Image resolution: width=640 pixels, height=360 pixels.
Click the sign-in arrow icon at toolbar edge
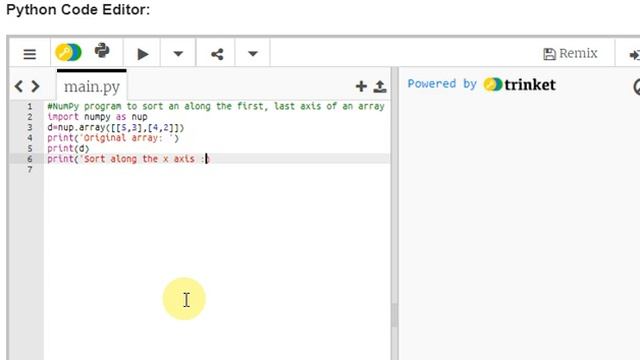634,55
